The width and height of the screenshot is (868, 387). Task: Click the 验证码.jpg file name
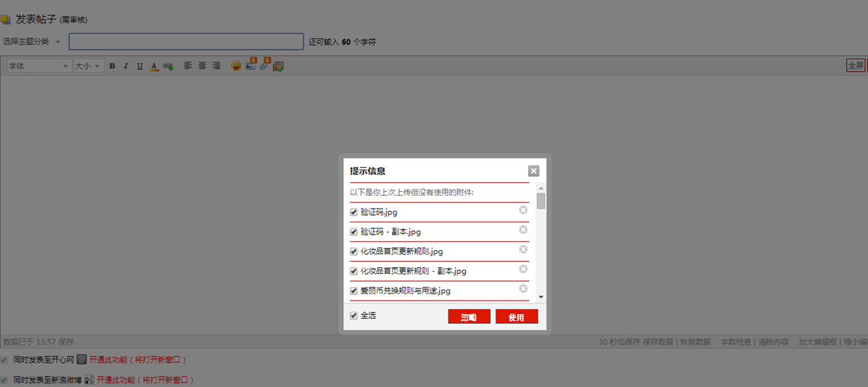379,212
